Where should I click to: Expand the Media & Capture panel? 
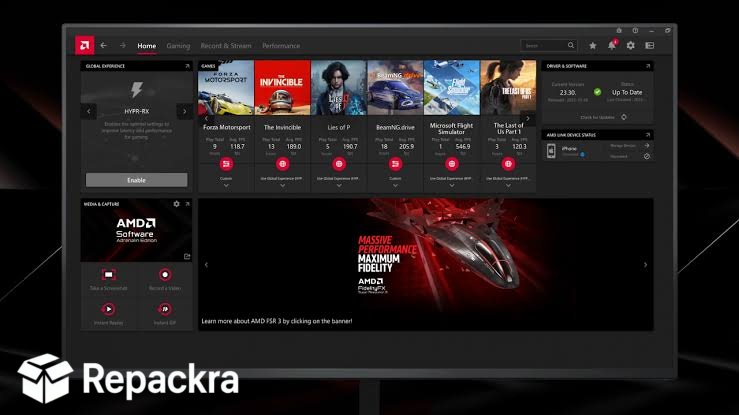pos(187,204)
